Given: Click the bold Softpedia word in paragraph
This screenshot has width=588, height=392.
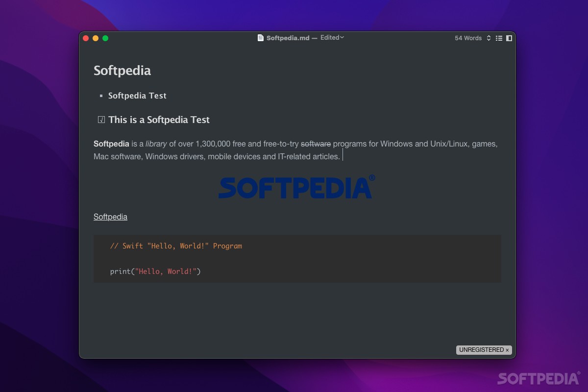Looking at the screenshot, I should 111,144.
